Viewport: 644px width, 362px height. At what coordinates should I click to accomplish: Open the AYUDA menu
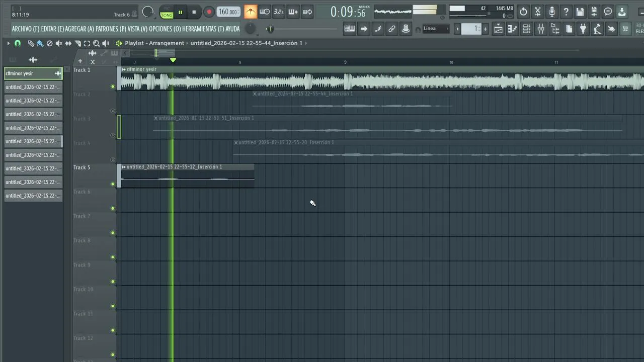[x=232, y=29]
